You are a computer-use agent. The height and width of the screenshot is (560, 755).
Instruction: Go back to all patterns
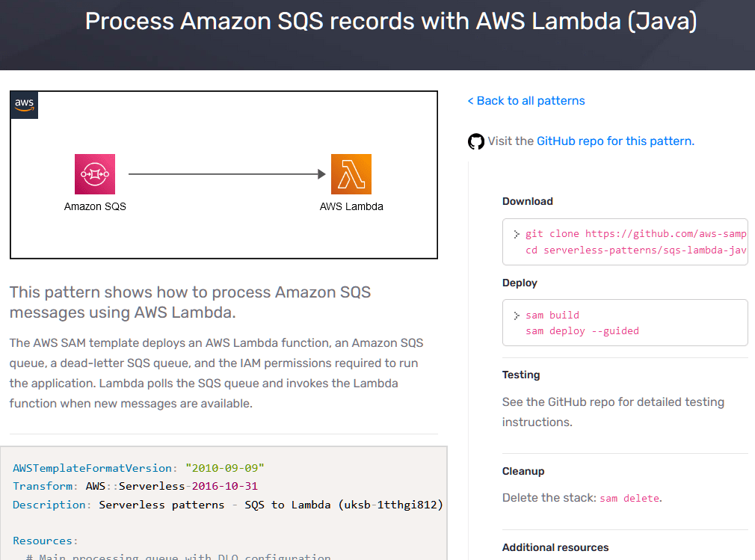pyautogui.click(x=526, y=101)
